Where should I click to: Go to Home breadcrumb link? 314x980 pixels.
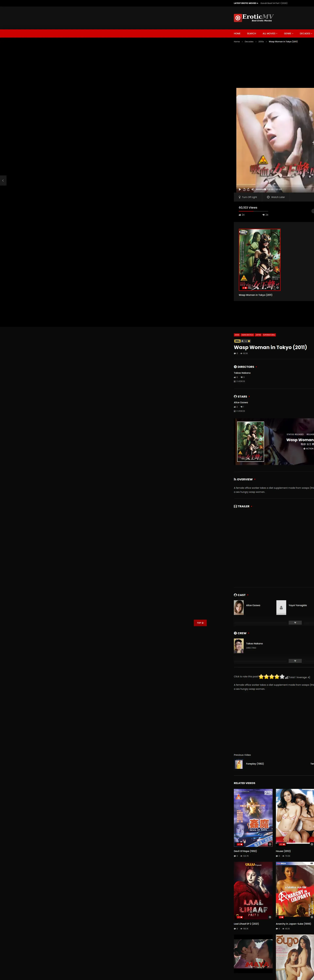coord(237,41)
